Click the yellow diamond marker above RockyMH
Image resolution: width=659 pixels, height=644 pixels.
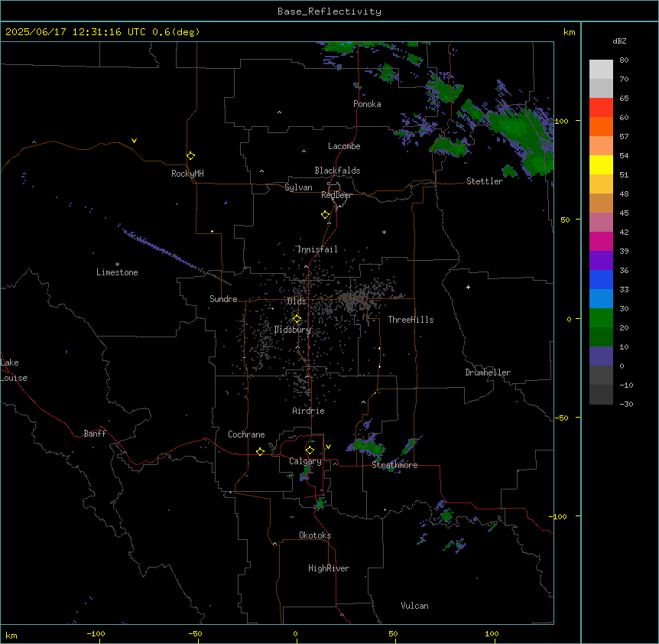tap(190, 156)
